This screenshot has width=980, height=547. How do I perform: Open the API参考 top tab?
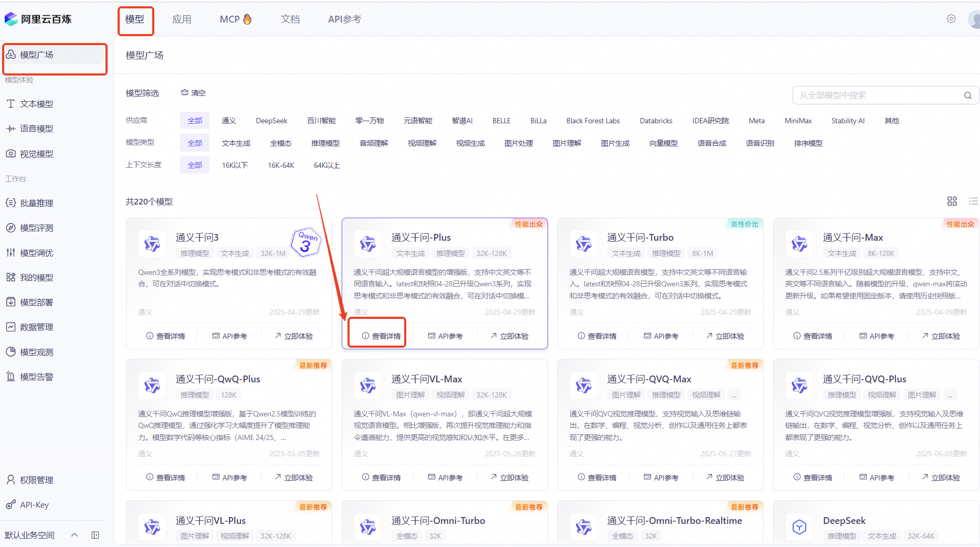(x=344, y=19)
